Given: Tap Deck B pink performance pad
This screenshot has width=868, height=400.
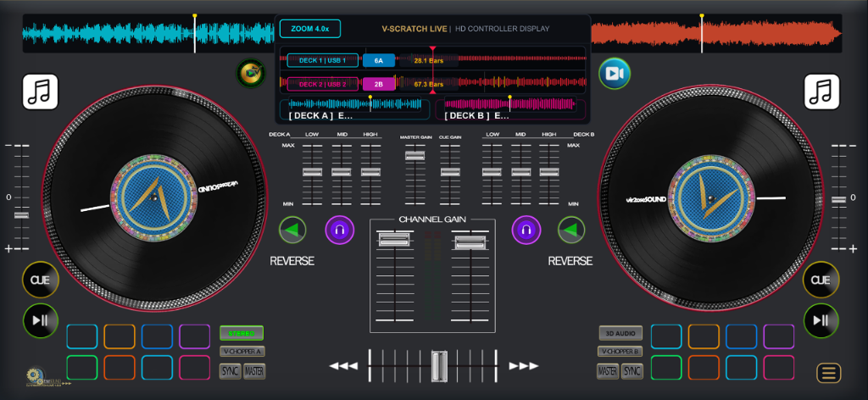Looking at the screenshot, I should [x=779, y=367].
